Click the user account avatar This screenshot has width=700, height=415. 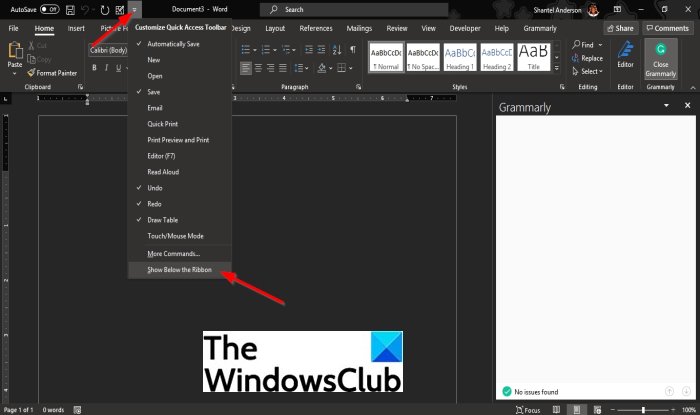593,9
